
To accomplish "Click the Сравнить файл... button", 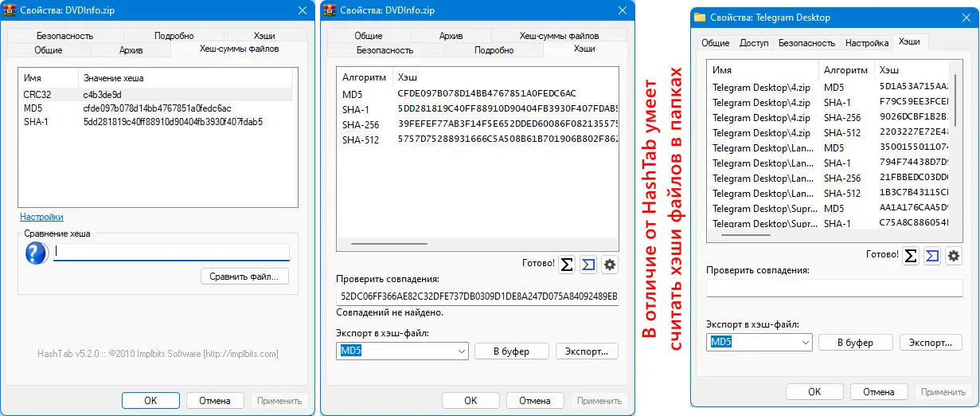I will (244, 277).
